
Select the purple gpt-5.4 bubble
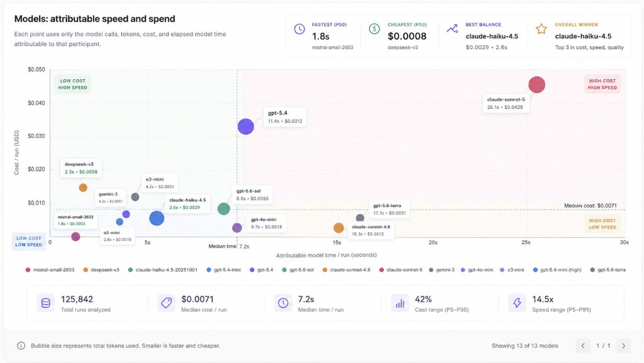(x=246, y=126)
